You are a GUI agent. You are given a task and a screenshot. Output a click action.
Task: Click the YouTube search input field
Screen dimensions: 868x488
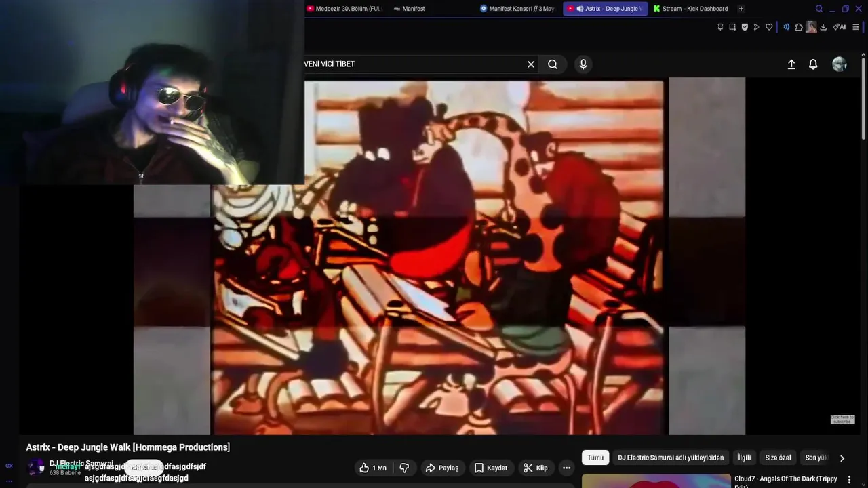coord(414,64)
